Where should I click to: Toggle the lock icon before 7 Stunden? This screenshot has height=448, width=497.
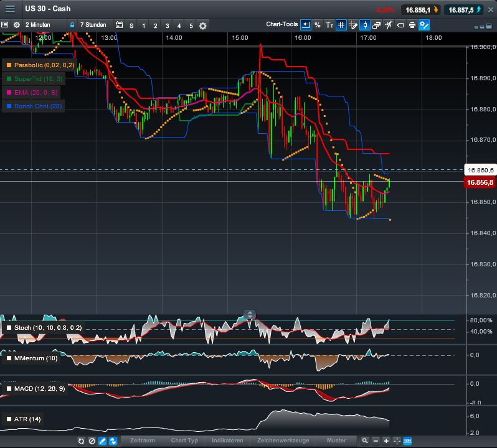[72, 25]
